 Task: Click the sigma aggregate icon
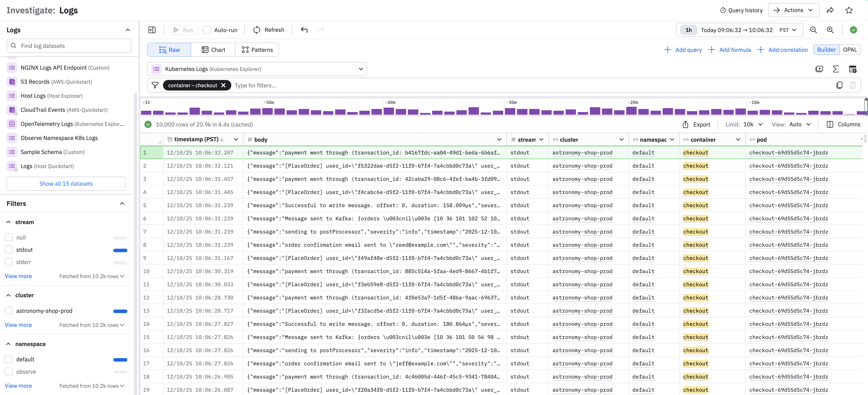836,69
